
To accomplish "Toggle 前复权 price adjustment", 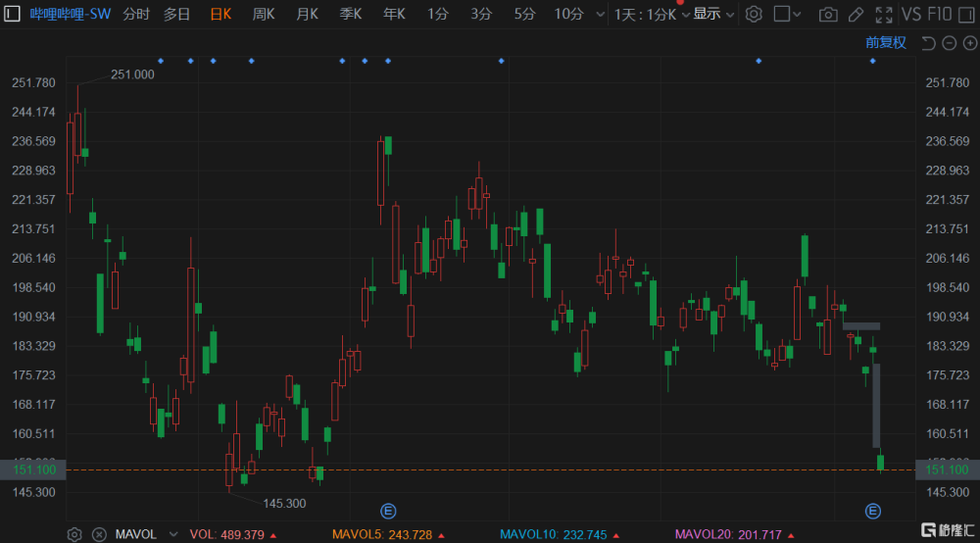I will click(x=886, y=43).
